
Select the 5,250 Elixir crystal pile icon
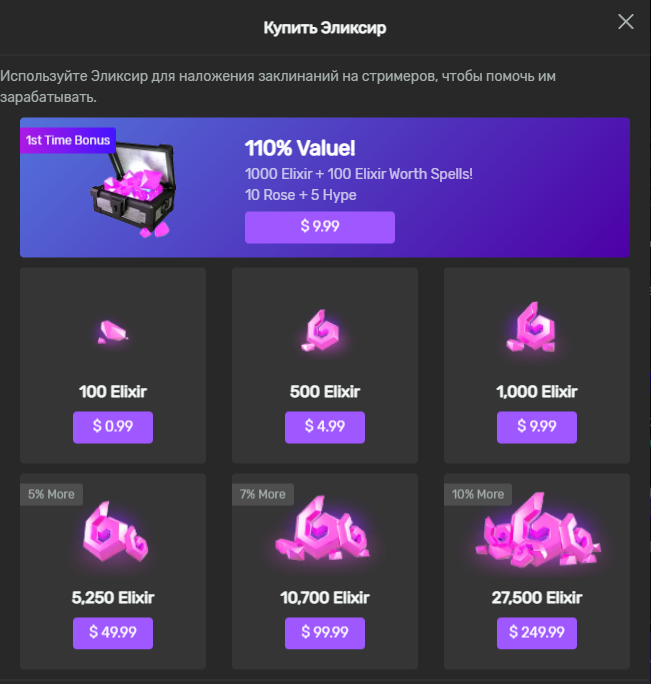[x=116, y=532]
